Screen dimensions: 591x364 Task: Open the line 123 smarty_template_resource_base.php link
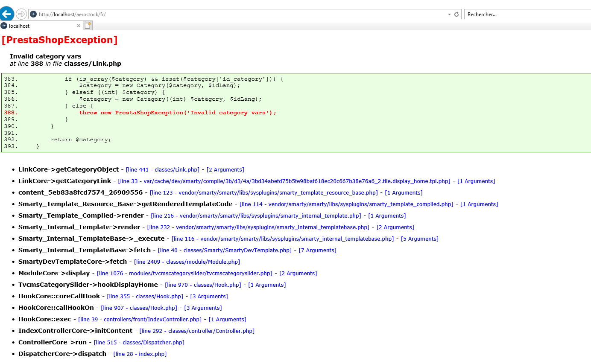point(264,193)
